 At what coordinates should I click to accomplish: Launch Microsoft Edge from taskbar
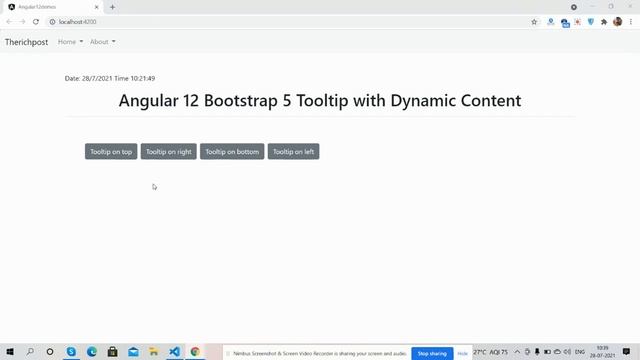click(92, 351)
